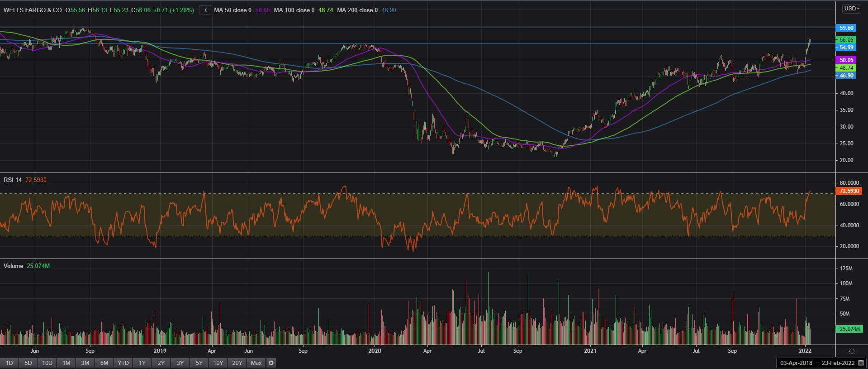Set the chart range to 5Y
Viewport: 868px width, 369px height.
pyautogui.click(x=199, y=363)
